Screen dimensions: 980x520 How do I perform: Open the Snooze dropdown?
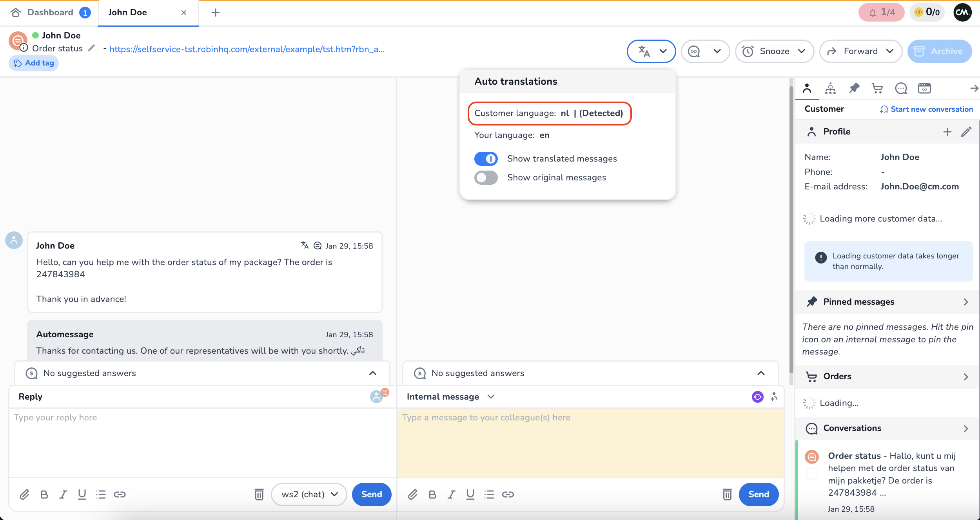pyautogui.click(x=775, y=51)
